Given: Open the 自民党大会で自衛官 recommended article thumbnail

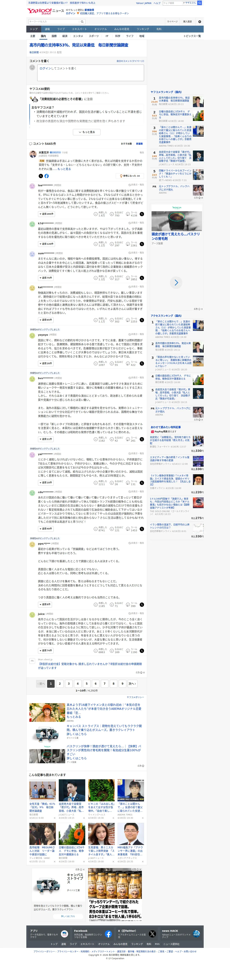Looking at the screenshot, I should click(x=72, y=790).
